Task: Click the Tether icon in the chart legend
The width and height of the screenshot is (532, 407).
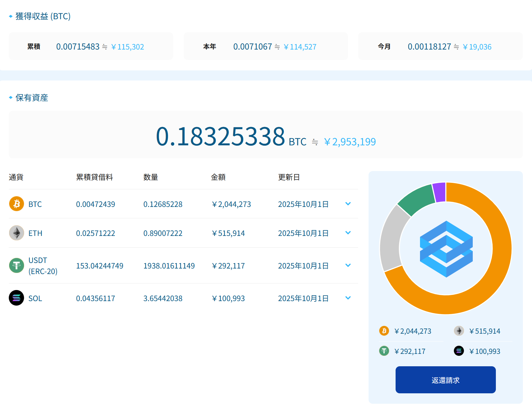Action: click(x=384, y=351)
